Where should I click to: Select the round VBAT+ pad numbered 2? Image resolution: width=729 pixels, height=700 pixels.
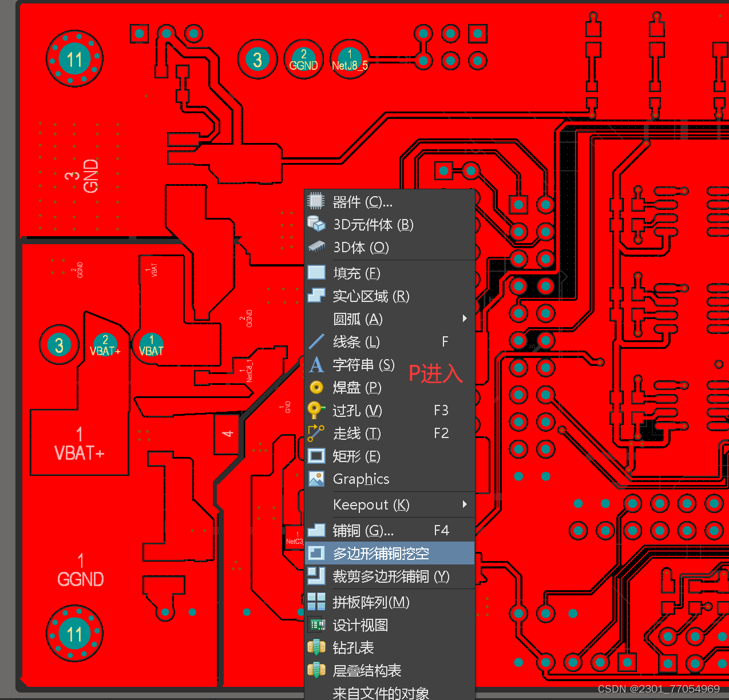click(105, 345)
